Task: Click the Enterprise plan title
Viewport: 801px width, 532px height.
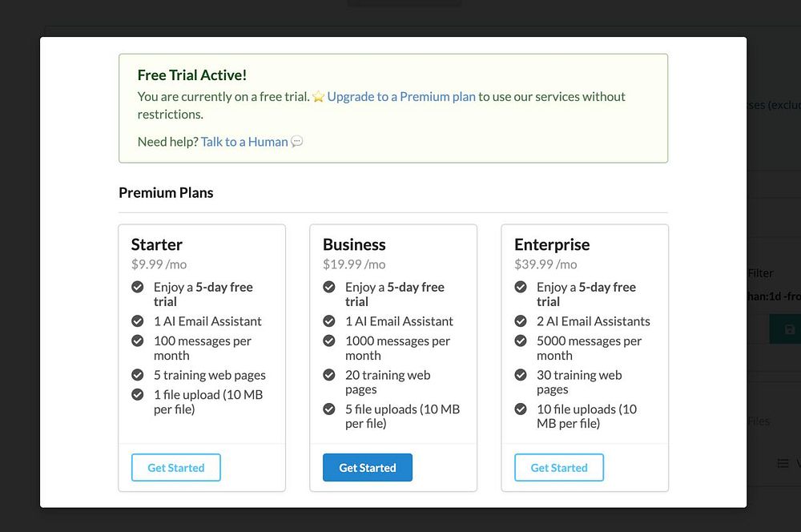Action: 552,244
